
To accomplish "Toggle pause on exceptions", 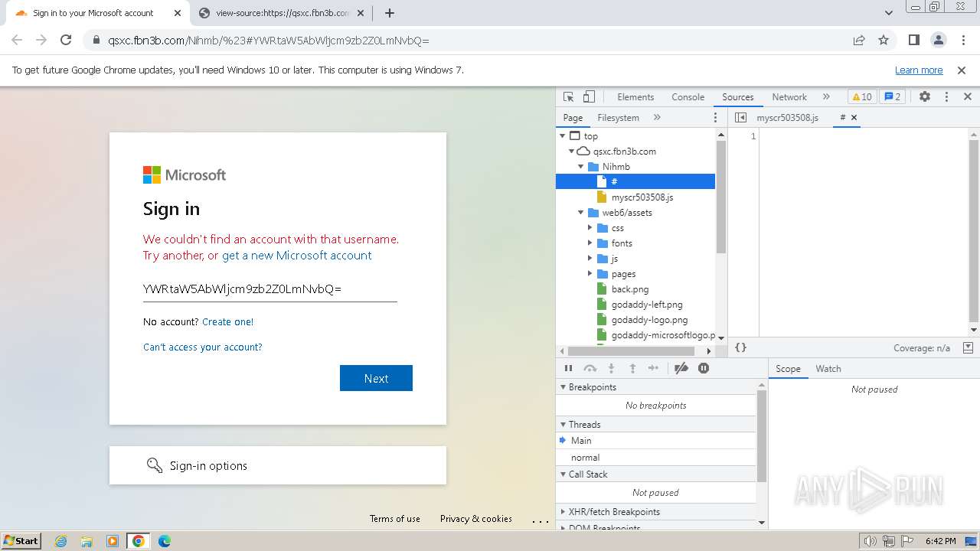I will [x=704, y=369].
